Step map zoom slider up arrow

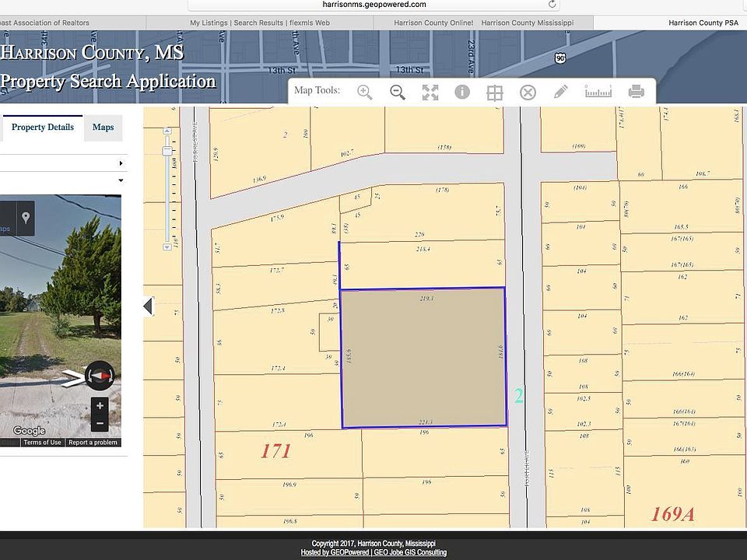click(167, 131)
